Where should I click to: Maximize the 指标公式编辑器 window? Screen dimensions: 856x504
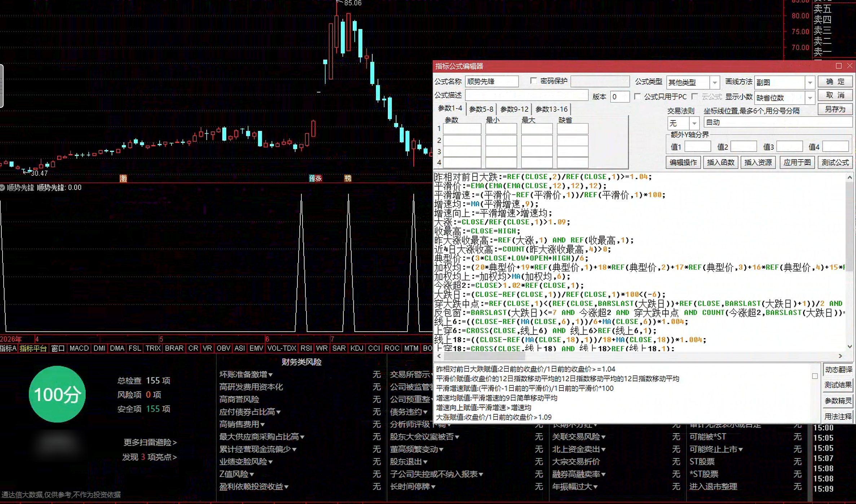pos(839,66)
